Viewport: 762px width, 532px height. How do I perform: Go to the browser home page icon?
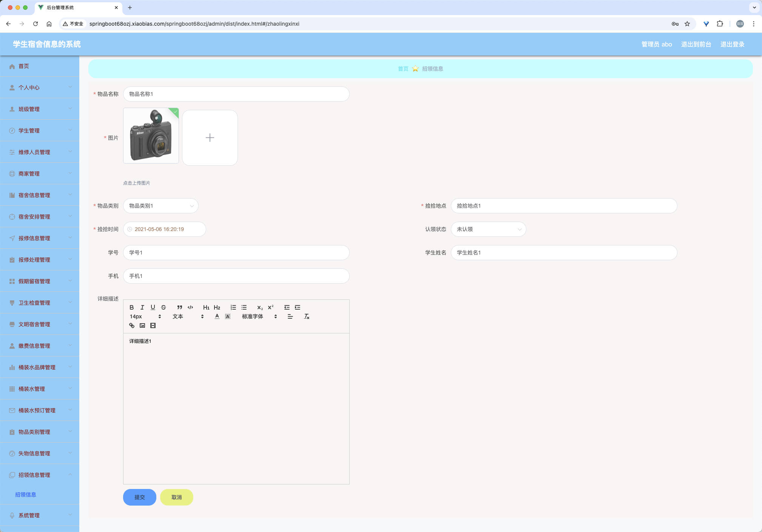(49, 24)
